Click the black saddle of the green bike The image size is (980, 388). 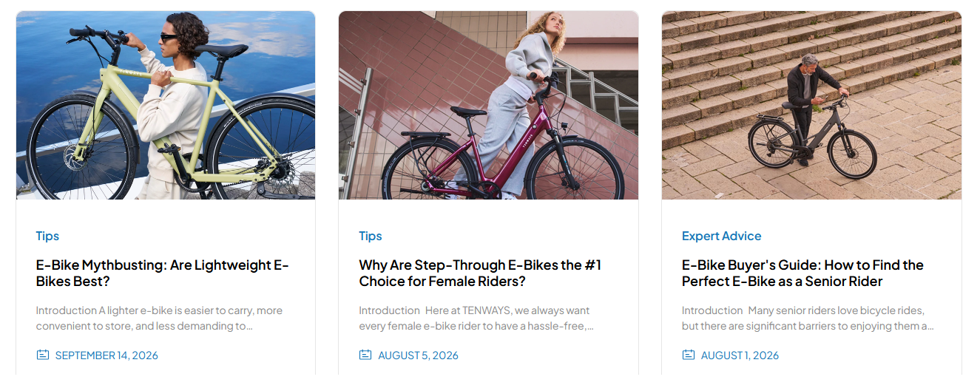(221, 50)
